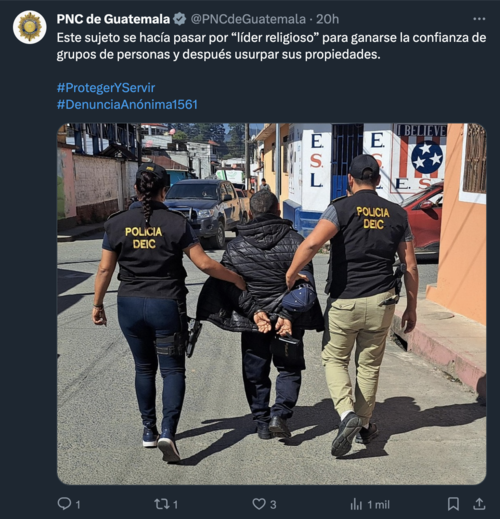Screen dimensions: 500x519
Task: Click the tweet text about líder religioso
Action: [x=271, y=46]
